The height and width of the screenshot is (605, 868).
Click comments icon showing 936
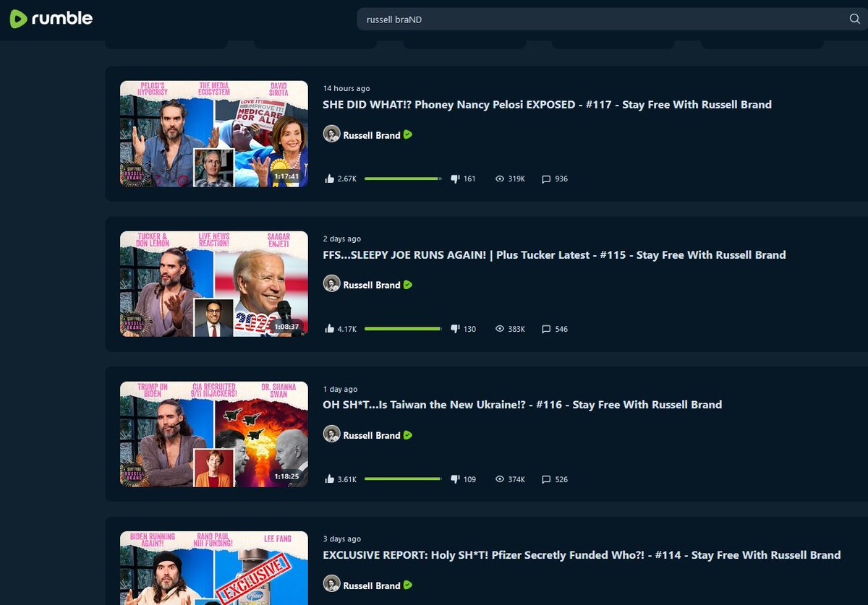pos(546,179)
